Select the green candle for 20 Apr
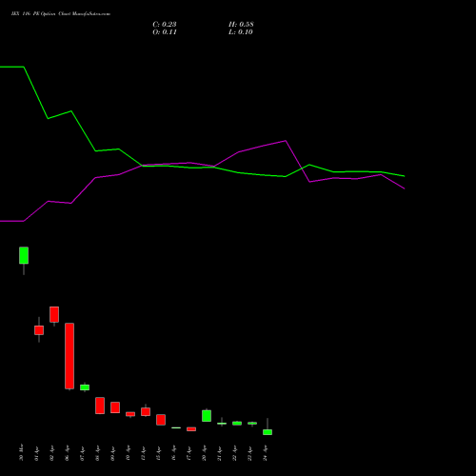Image resolution: width=476 pixels, height=476 pixels. (207, 416)
